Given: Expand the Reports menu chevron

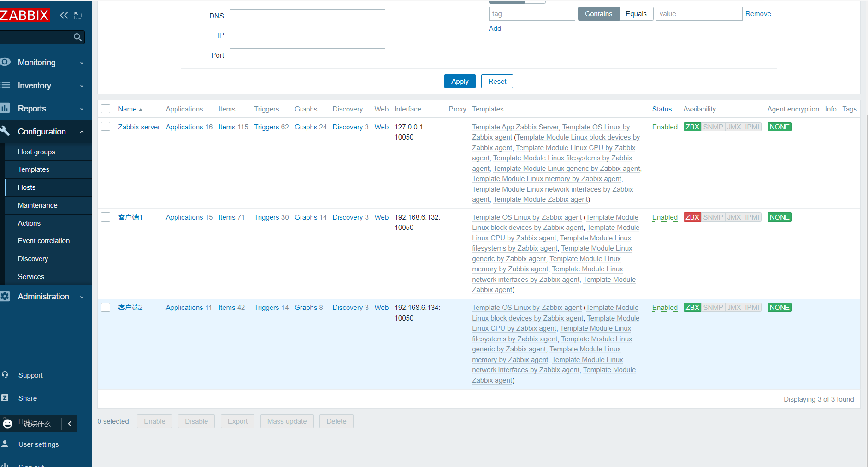Looking at the screenshot, I should tap(82, 109).
